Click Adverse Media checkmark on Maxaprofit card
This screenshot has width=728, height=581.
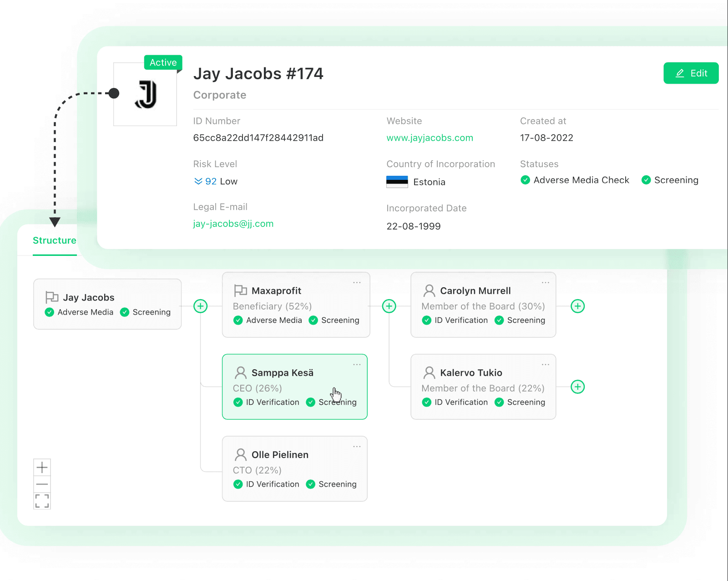[x=238, y=320]
